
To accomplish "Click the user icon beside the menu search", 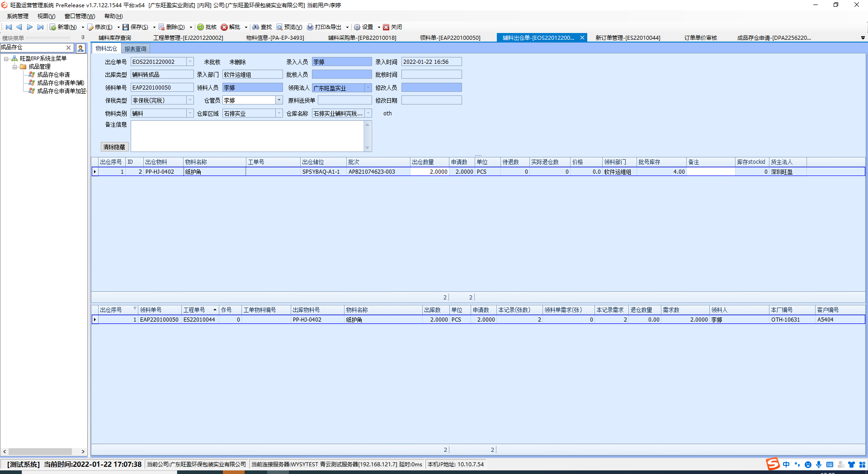I will pos(80,47).
